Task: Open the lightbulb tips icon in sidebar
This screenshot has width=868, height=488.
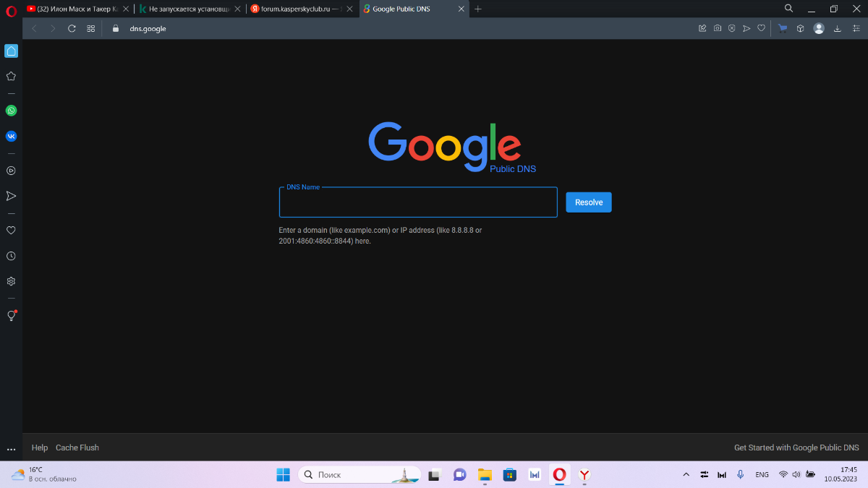Action: pyautogui.click(x=11, y=316)
